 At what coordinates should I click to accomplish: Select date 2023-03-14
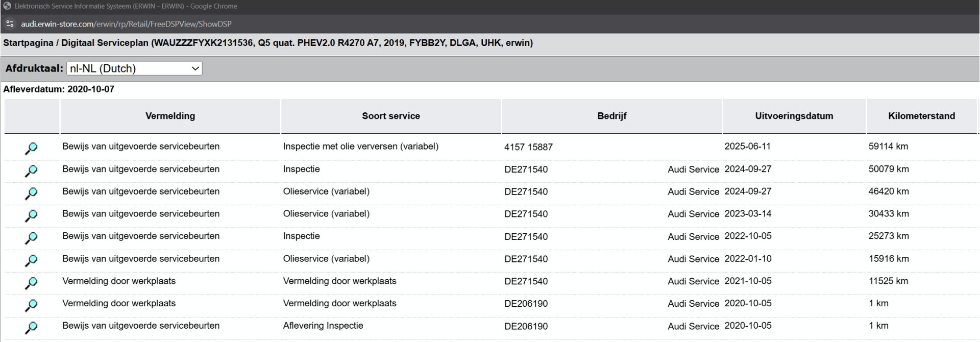point(748,214)
